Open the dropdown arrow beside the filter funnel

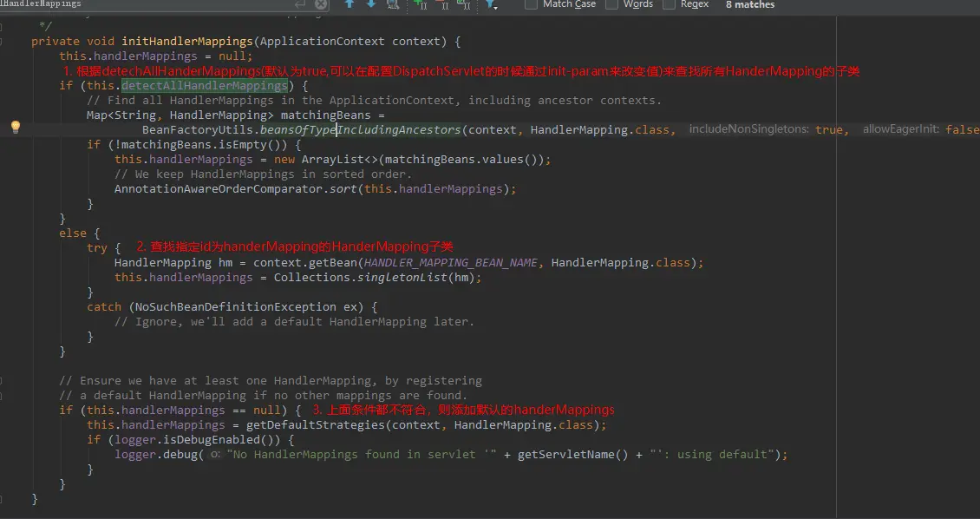tap(498, 8)
